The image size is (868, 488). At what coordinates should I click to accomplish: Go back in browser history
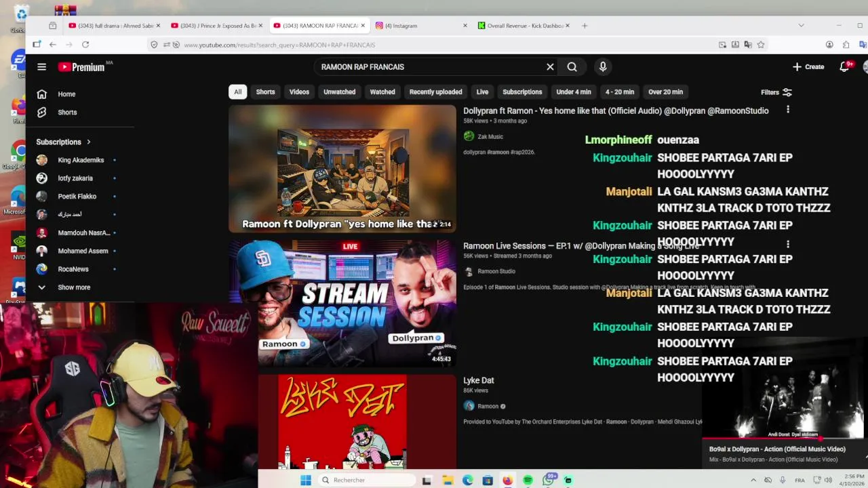52,45
